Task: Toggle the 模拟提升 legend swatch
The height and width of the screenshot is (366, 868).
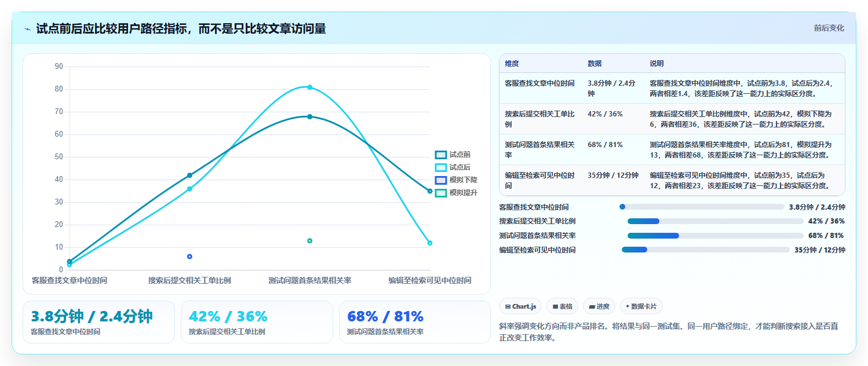Action: [x=441, y=193]
